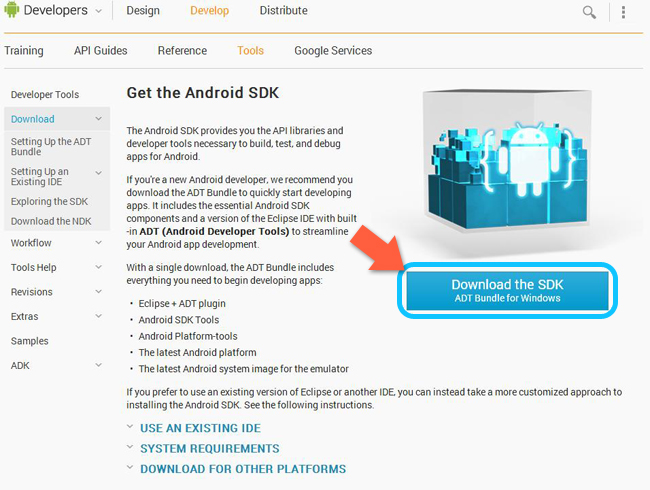Open the ADK sidebar item
650x490 pixels.
tap(20, 366)
